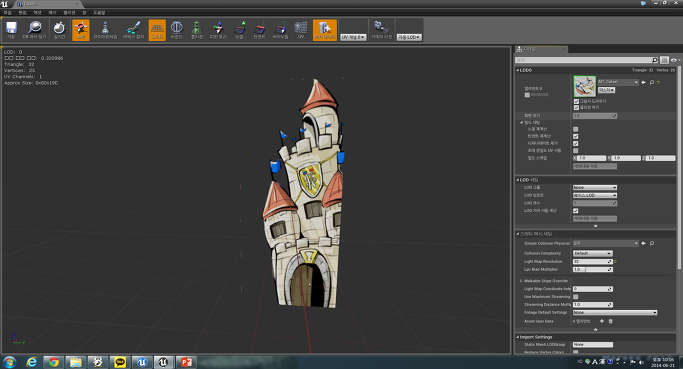Open MT_Castle material selection dropdown
Image resolution: width=683 pixels, height=369 pixels.
(x=618, y=82)
